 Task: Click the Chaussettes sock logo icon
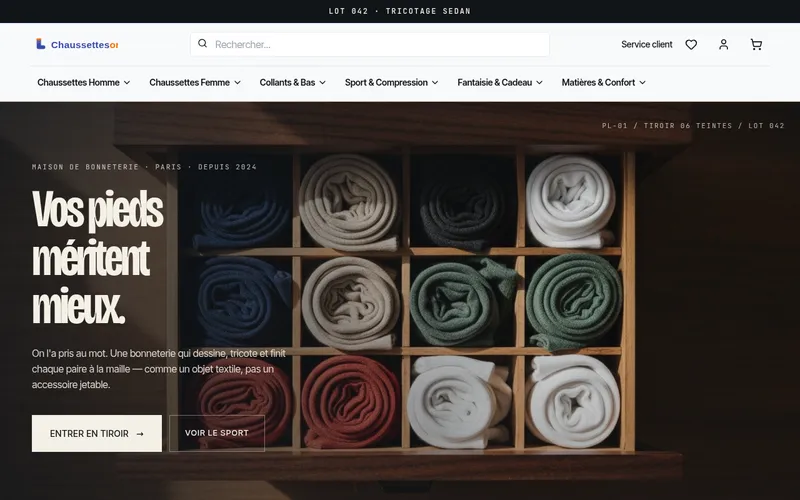(41, 44)
